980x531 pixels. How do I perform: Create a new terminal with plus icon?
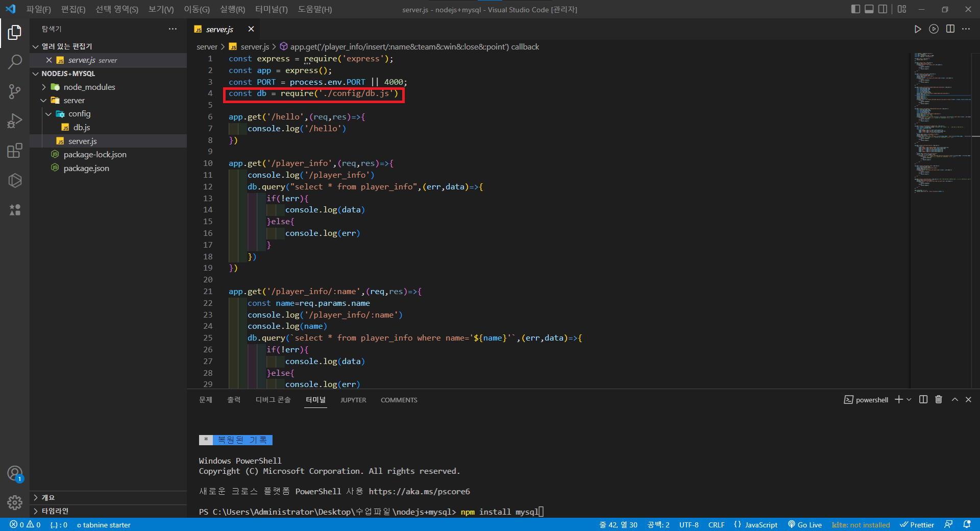point(899,400)
